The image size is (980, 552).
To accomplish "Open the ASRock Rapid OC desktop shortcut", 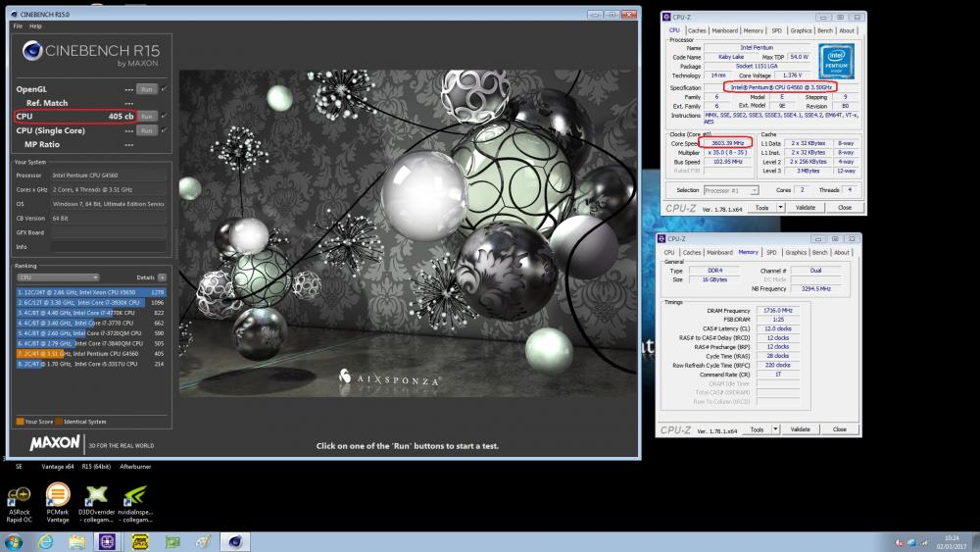I will (20, 504).
